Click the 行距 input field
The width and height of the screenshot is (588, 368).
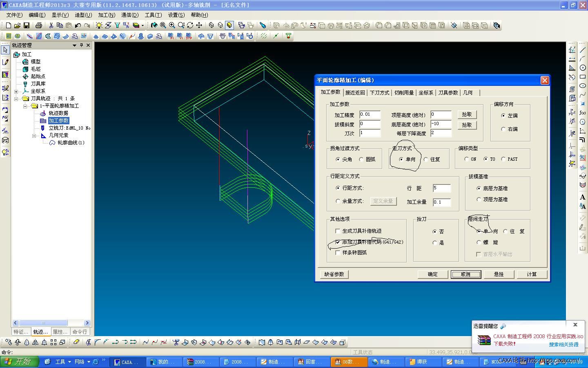coord(441,188)
